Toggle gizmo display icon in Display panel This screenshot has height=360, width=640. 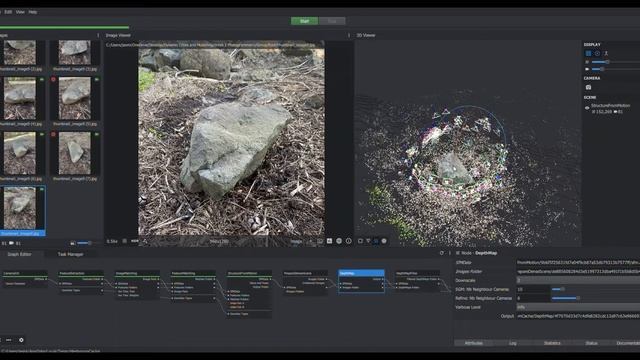click(x=597, y=53)
